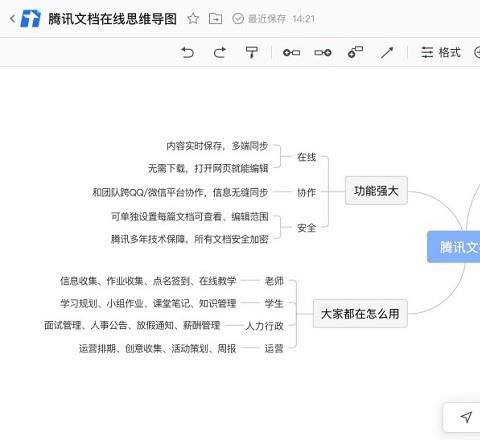
Task: Click the back arrow chevron
Action: coord(13,19)
